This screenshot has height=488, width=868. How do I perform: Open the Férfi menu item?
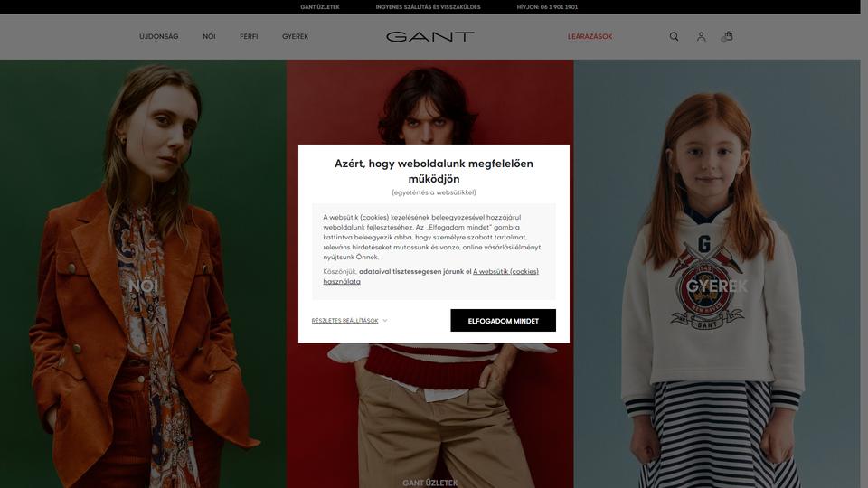pos(249,36)
